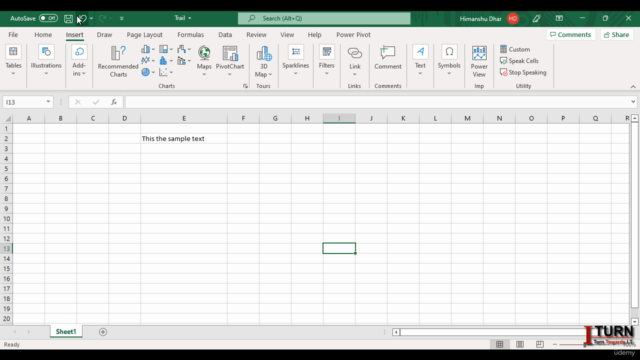The width and height of the screenshot is (640, 360).
Task: Insert Hierarchy chart icon
Action: 165,49
